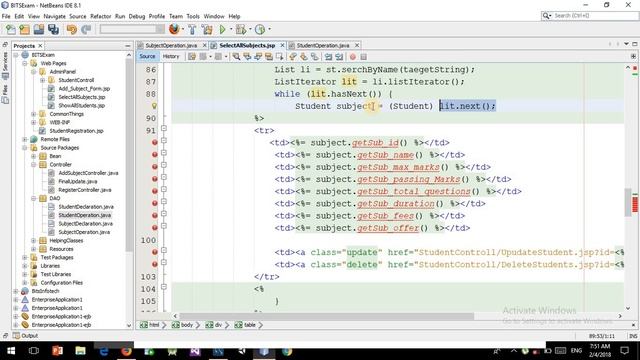Open the Profile Project dropdown arrow
This screenshot has width=640, height=360.
point(269,29)
